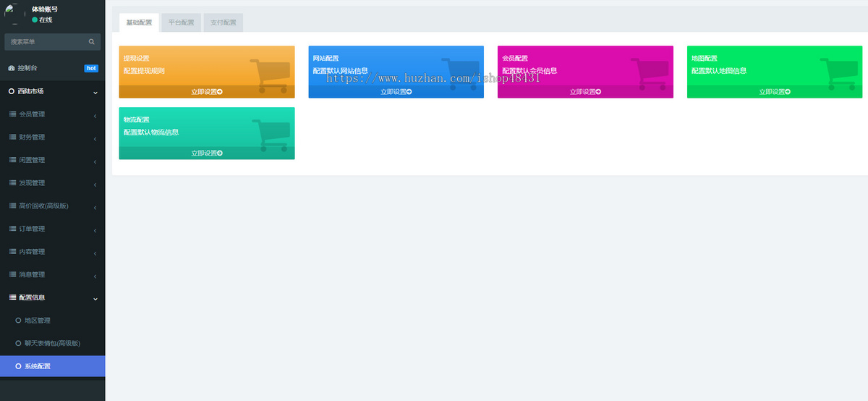Collapse the 配置信息 menu
The width and height of the screenshot is (868, 401).
coord(52,297)
